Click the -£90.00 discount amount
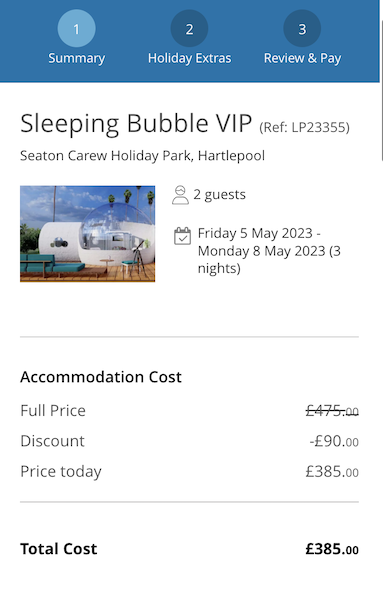383x590 pixels. [x=334, y=441]
